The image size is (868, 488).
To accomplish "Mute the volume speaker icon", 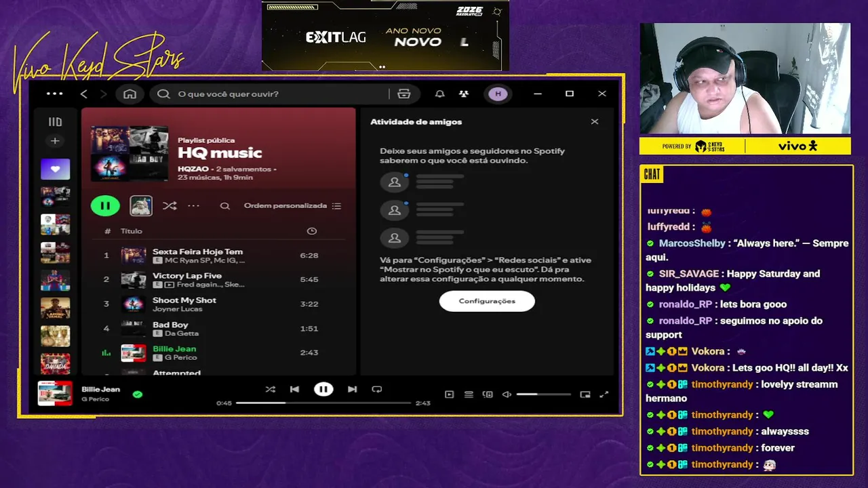I will [x=507, y=394].
